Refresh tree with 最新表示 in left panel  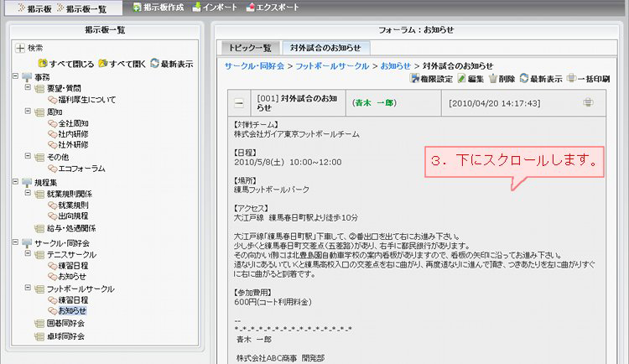point(172,64)
